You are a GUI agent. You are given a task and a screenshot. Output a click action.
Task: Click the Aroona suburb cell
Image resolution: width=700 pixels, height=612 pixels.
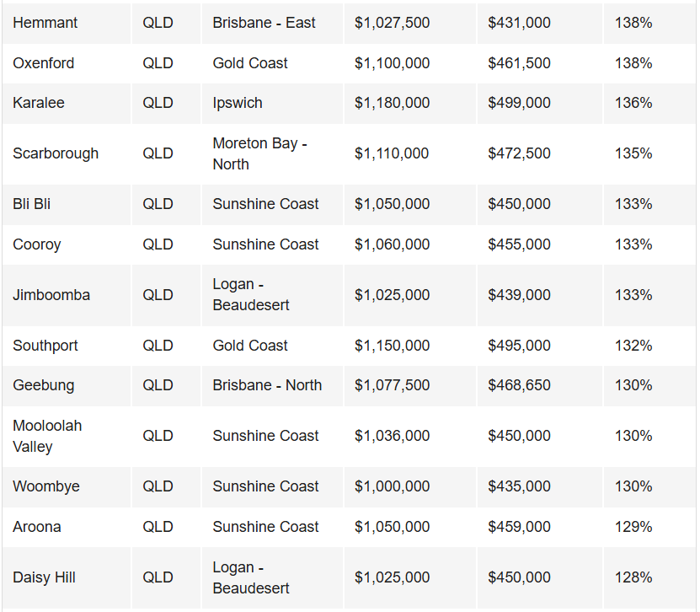coord(37,527)
